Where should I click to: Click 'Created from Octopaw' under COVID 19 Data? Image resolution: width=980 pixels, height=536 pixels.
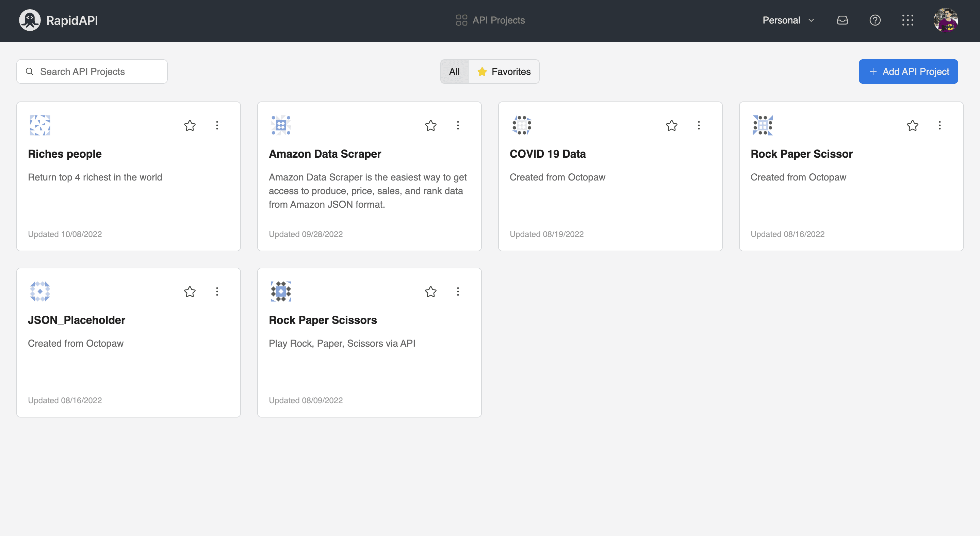click(x=557, y=177)
